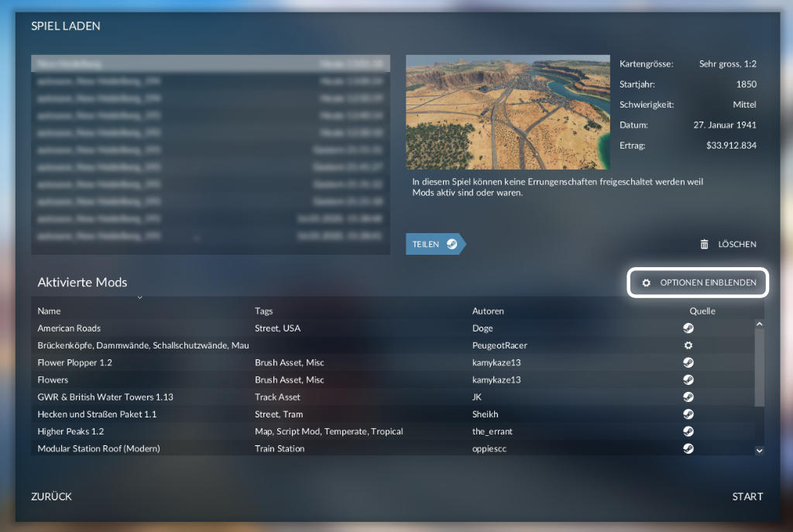The image size is (793, 532).
Task: Delete savegame with LÖSCHEN button
Action: click(728, 244)
